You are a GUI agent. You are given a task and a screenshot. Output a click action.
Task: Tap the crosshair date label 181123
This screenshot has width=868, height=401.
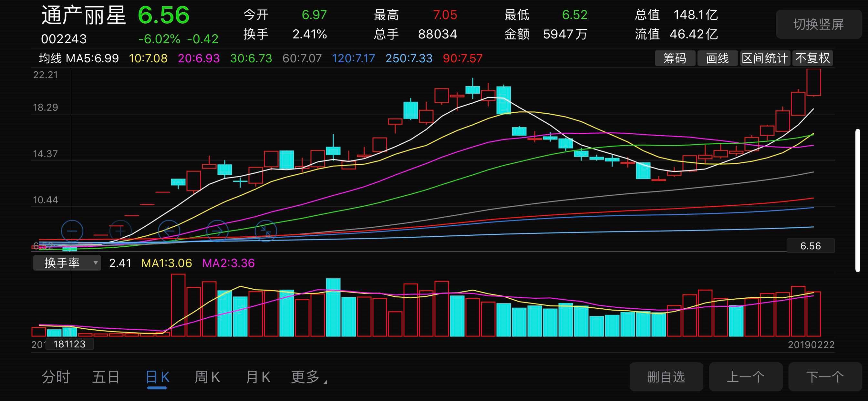click(69, 344)
